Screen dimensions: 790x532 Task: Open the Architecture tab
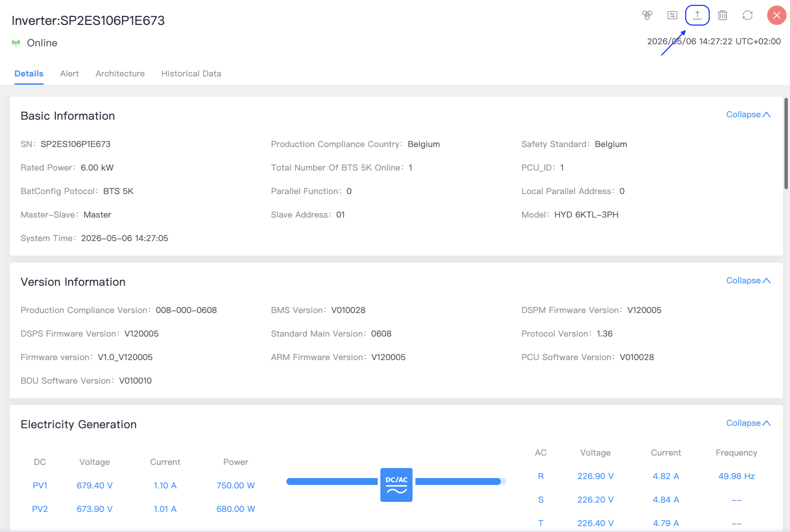[120, 74]
